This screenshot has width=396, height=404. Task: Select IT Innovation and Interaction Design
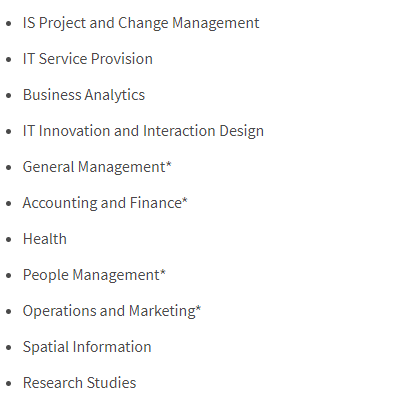[x=143, y=131]
